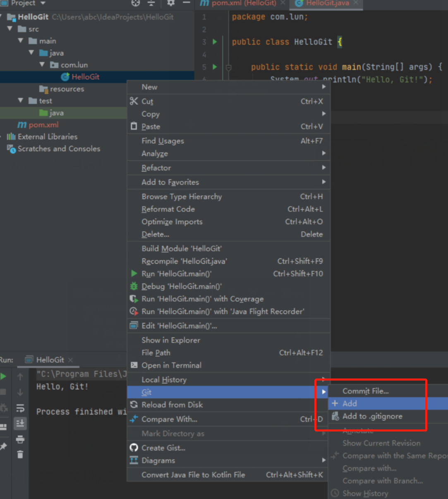Collapse the test folder arrow
The width and height of the screenshot is (448, 499).
point(21,101)
